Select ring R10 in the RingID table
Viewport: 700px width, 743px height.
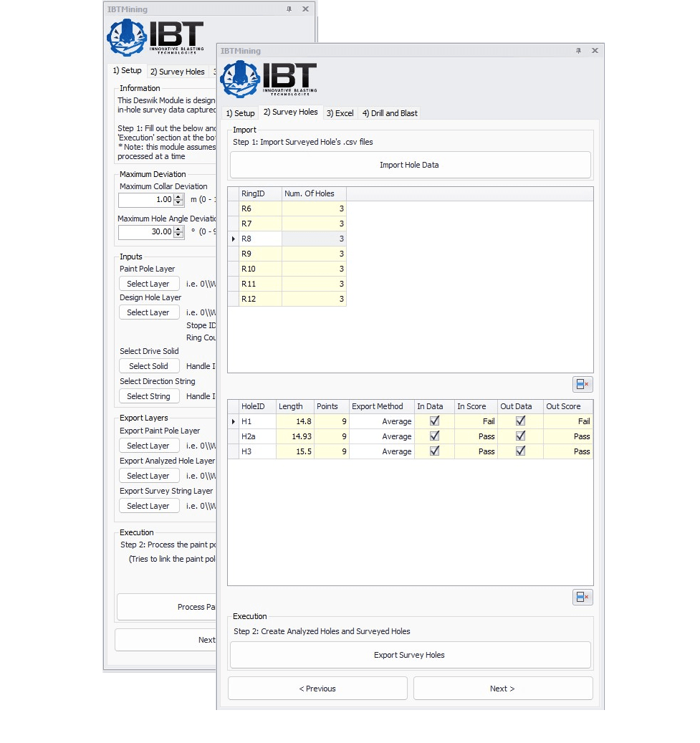coord(259,269)
